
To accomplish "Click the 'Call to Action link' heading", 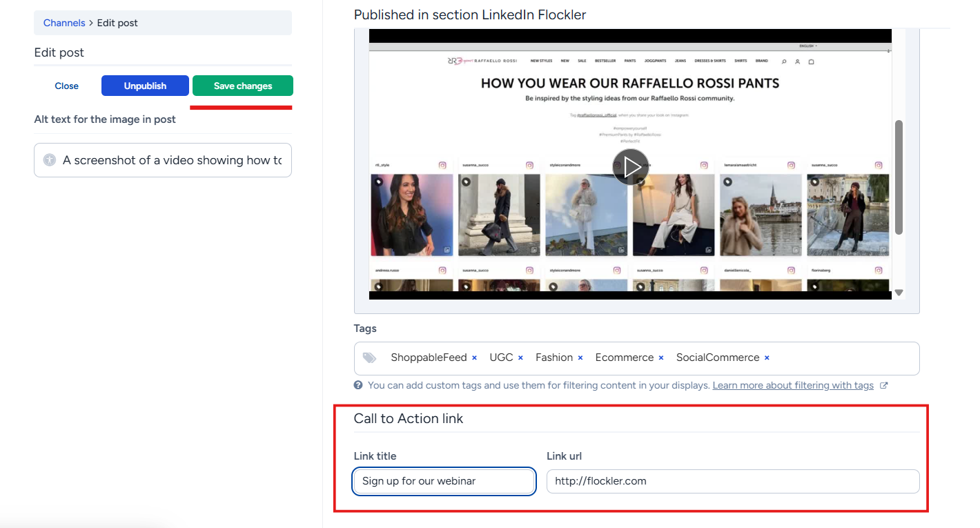I will coord(409,418).
